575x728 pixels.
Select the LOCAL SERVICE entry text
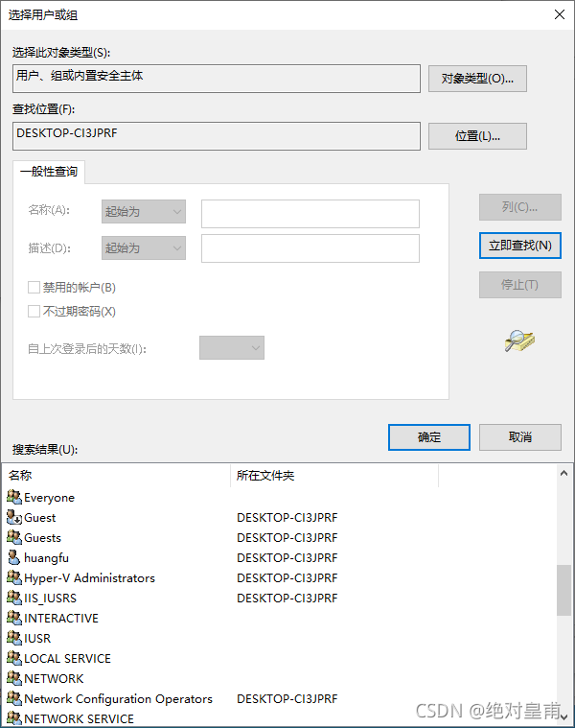67,658
